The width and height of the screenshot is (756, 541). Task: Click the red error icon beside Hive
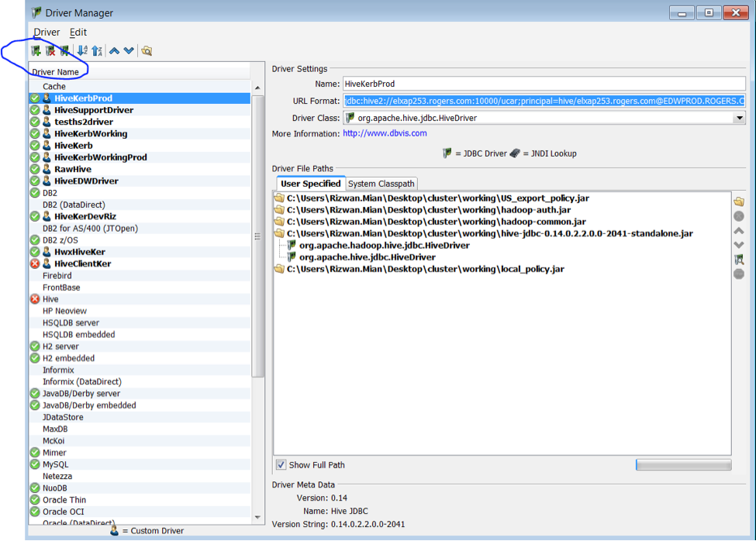click(35, 299)
